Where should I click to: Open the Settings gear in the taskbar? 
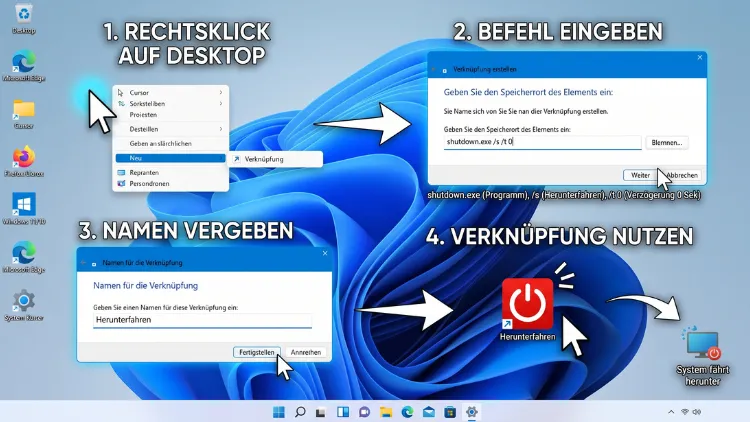[x=471, y=411]
